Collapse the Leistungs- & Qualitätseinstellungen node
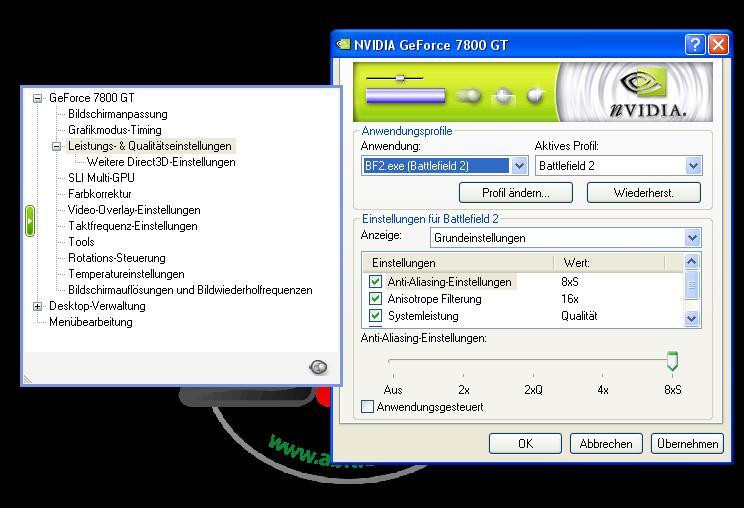744x508 pixels. click(x=56, y=147)
